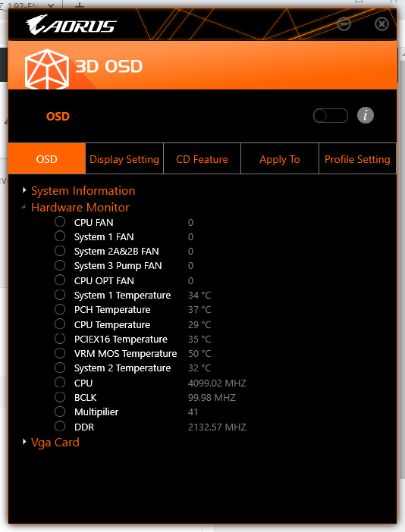405x532 pixels.
Task: Click the AORUS eagle logo
Action: (x=71, y=25)
